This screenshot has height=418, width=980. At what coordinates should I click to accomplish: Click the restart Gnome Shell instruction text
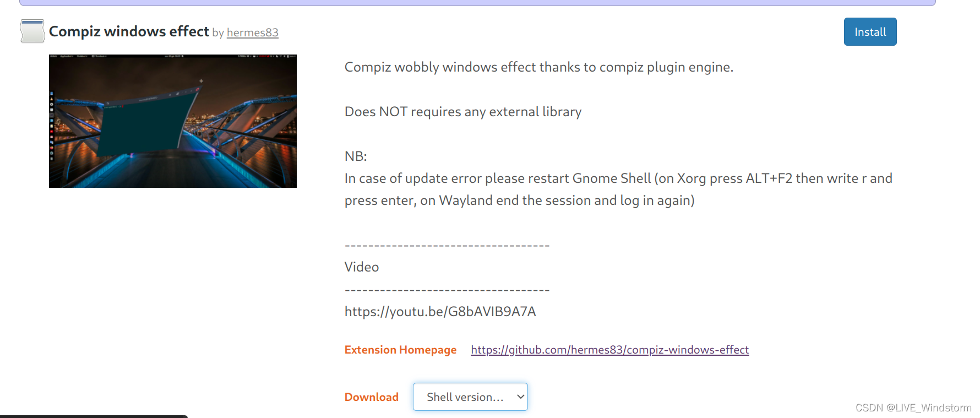(618, 189)
